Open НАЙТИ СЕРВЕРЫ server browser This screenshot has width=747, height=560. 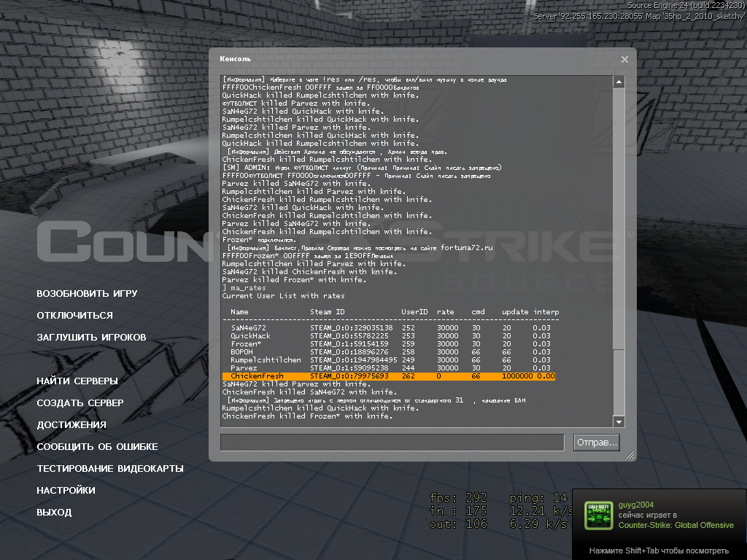tap(77, 381)
